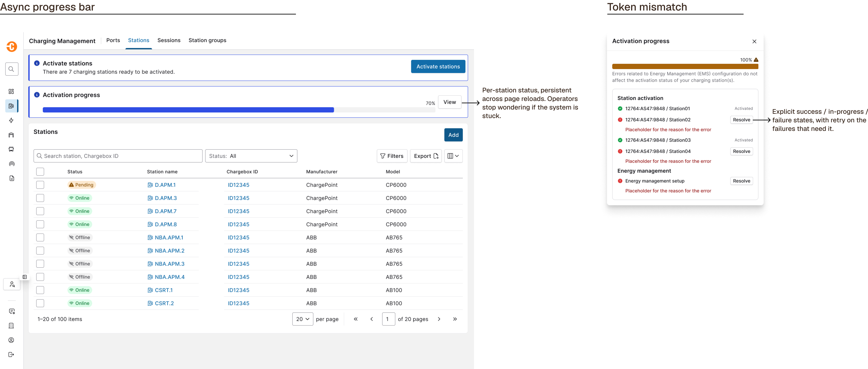The width and height of the screenshot is (868, 369).
Task: Click the Search station, Chargebox ID field
Action: 118,156
